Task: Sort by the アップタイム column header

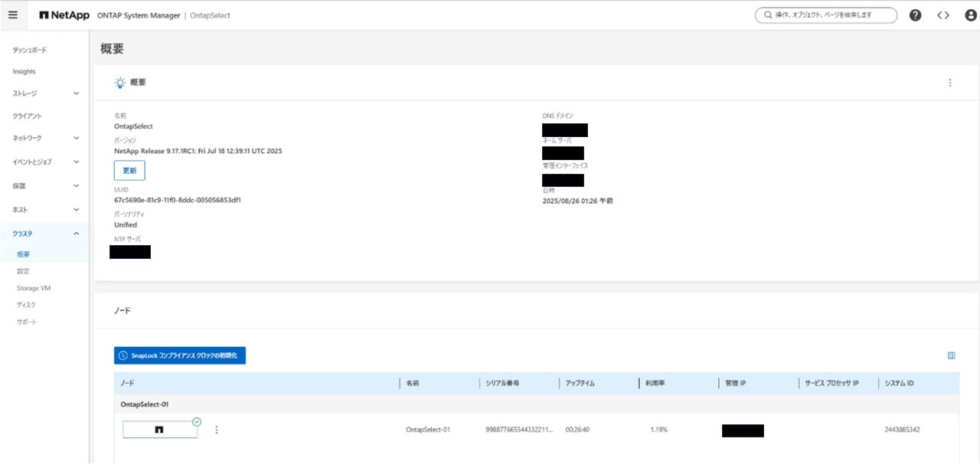Action: point(580,383)
